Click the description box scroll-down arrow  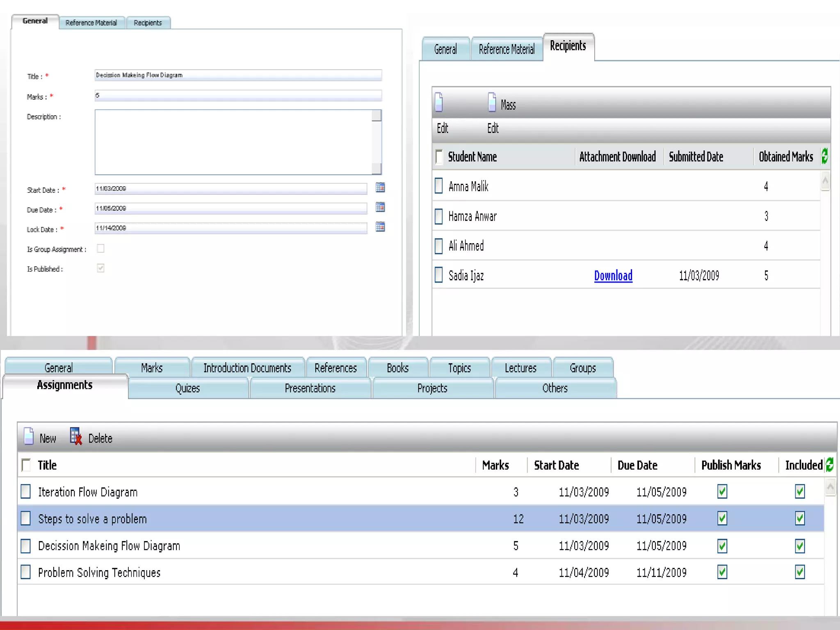[377, 169]
